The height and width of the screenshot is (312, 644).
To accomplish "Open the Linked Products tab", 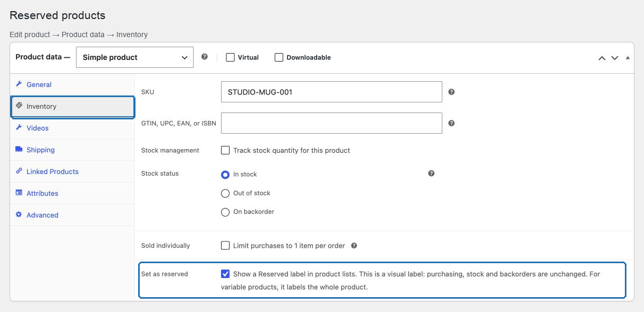I will click(72, 171).
